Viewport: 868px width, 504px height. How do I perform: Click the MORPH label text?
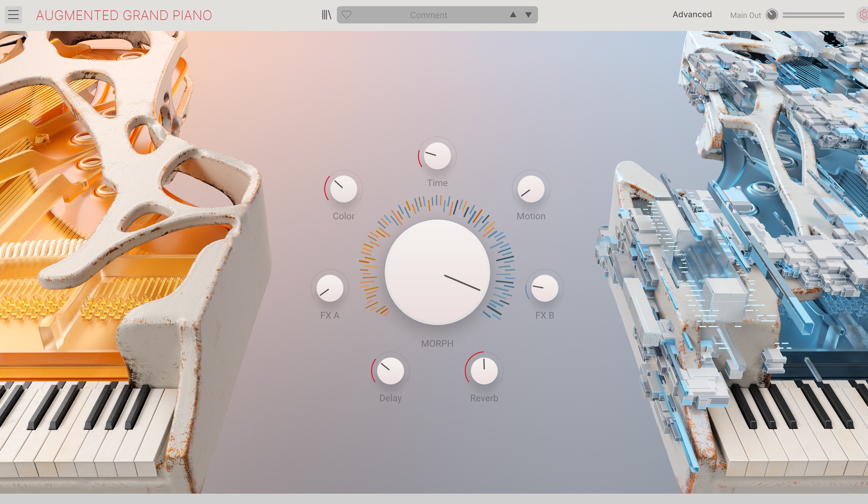pyautogui.click(x=437, y=344)
